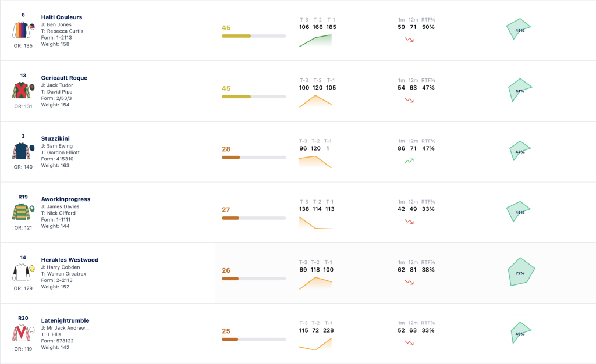Viewport: 596px width, 364px height.
Task: Open the Latenightrumble horse name link
Action: [x=65, y=320]
